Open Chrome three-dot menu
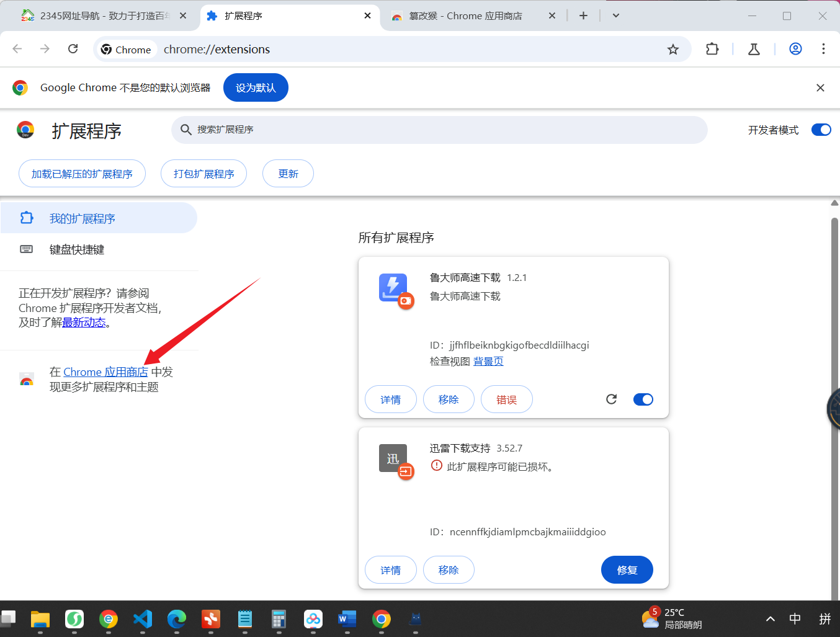This screenshot has width=840, height=637. tap(823, 49)
